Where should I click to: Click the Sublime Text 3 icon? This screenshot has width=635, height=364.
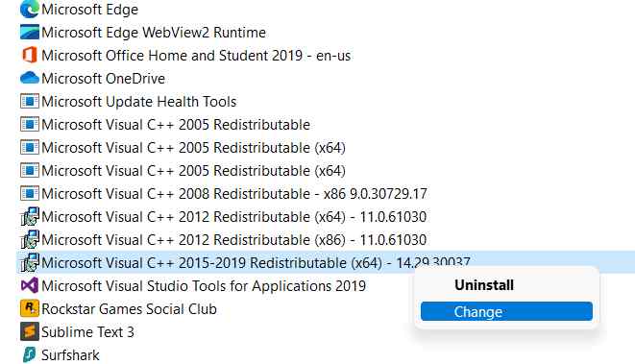tap(30, 331)
